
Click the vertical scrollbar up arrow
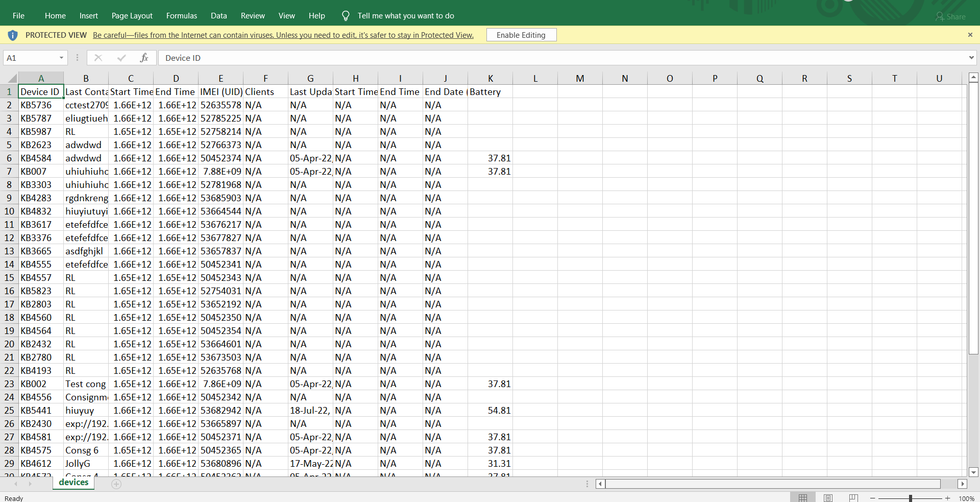(x=973, y=78)
